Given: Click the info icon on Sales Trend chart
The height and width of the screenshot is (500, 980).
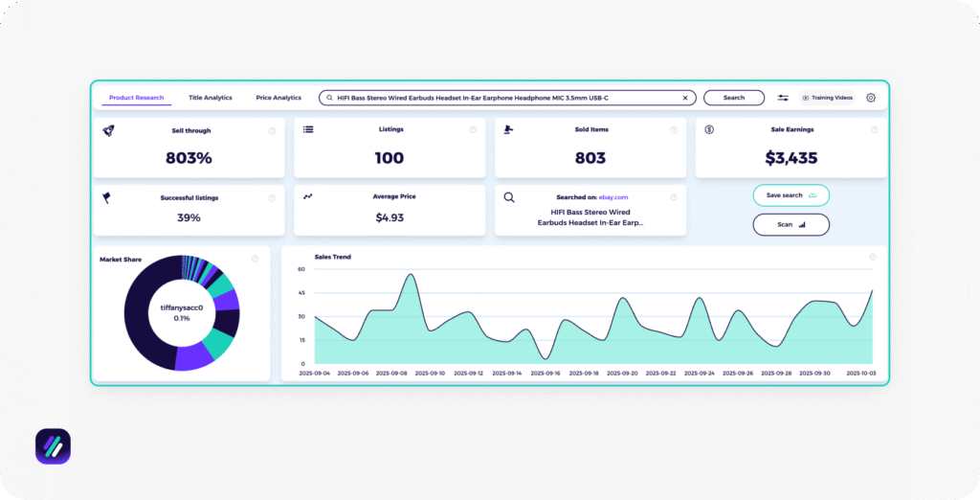Looking at the screenshot, I should [873, 257].
